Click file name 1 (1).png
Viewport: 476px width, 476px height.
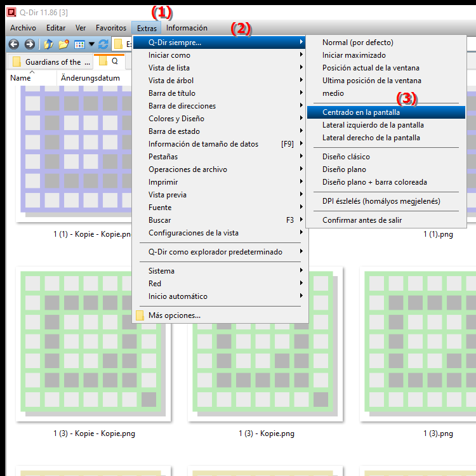pos(438,234)
